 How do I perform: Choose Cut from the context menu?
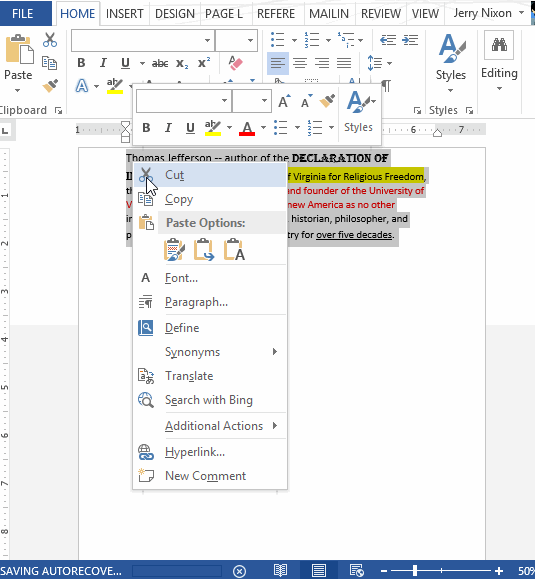coord(210,175)
